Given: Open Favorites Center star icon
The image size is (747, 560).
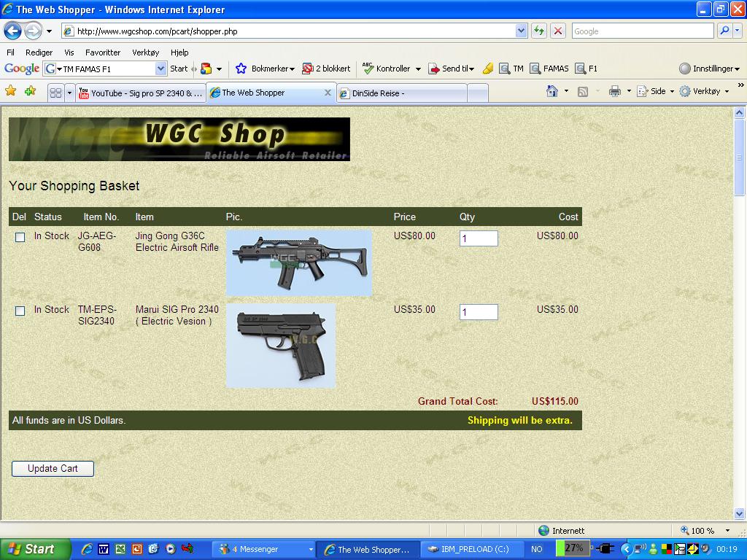Looking at the screenshot, I should (x=10, y=91).
